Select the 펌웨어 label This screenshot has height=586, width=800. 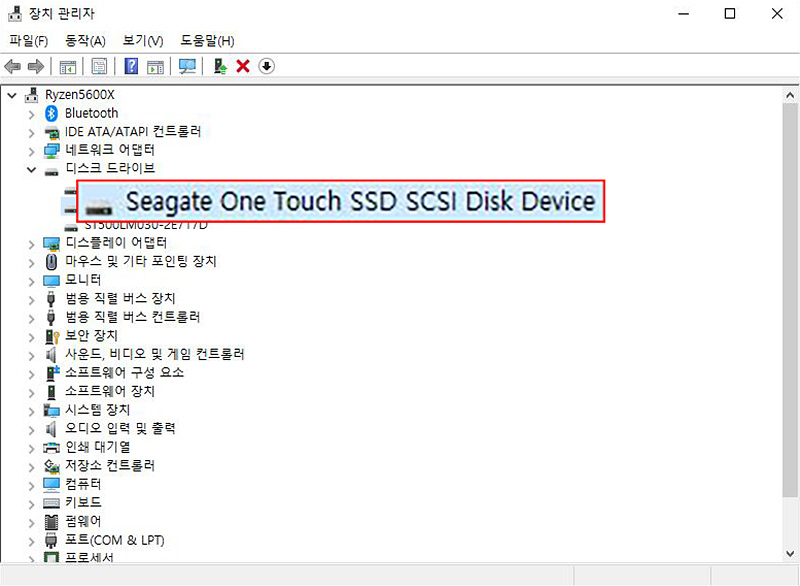tap(83, 521)
